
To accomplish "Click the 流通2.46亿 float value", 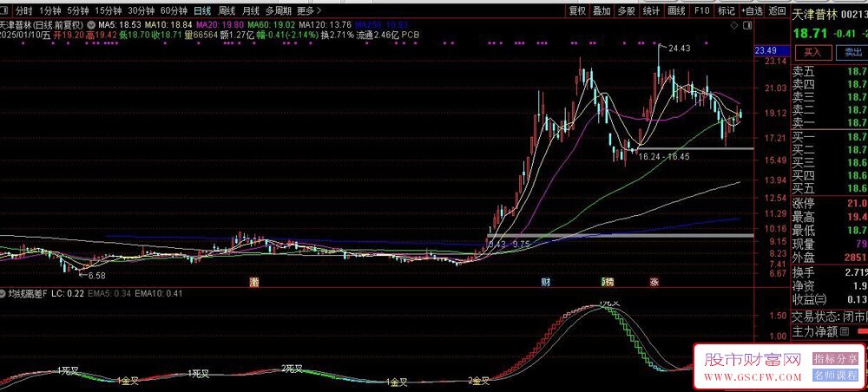I will 378,35.
